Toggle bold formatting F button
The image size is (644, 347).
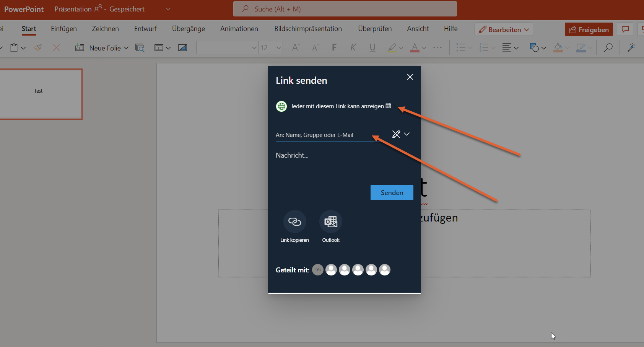click(x=334, y=47)
